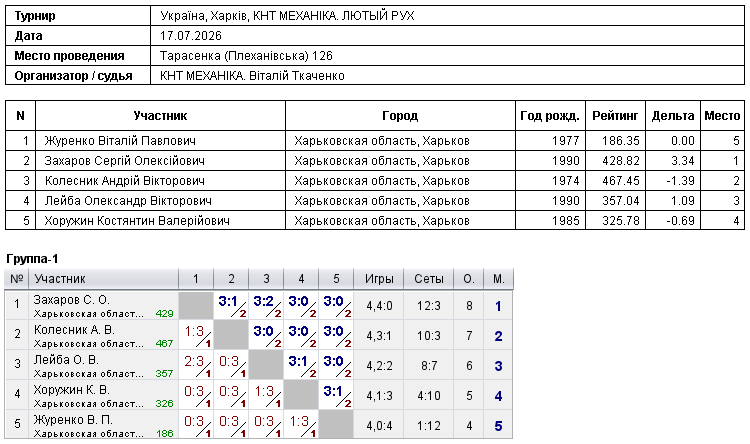Sort table by Рейтинг column header
The height and width of the screenshot is (444, 750).
(x=615, y=116)
